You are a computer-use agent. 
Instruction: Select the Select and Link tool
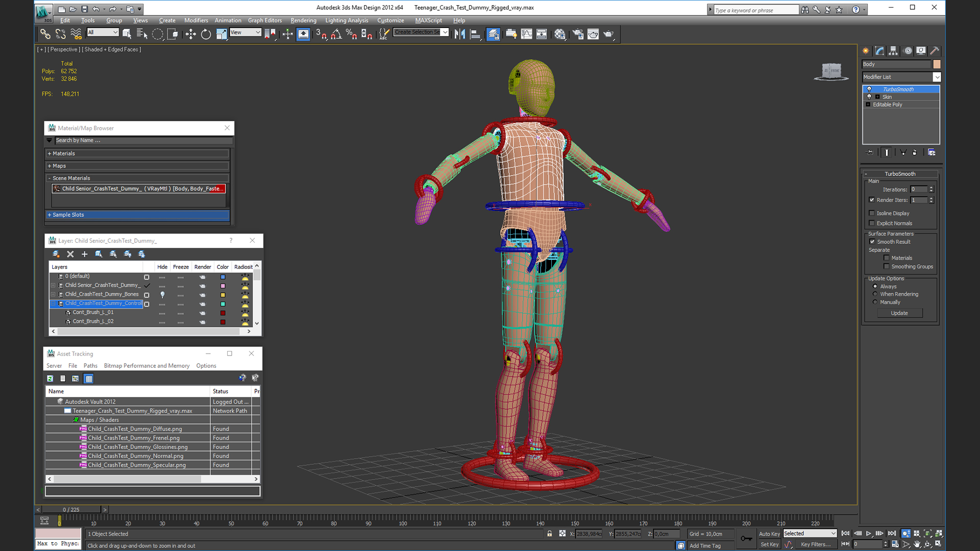pyautogui.click(x=45, y=34)
